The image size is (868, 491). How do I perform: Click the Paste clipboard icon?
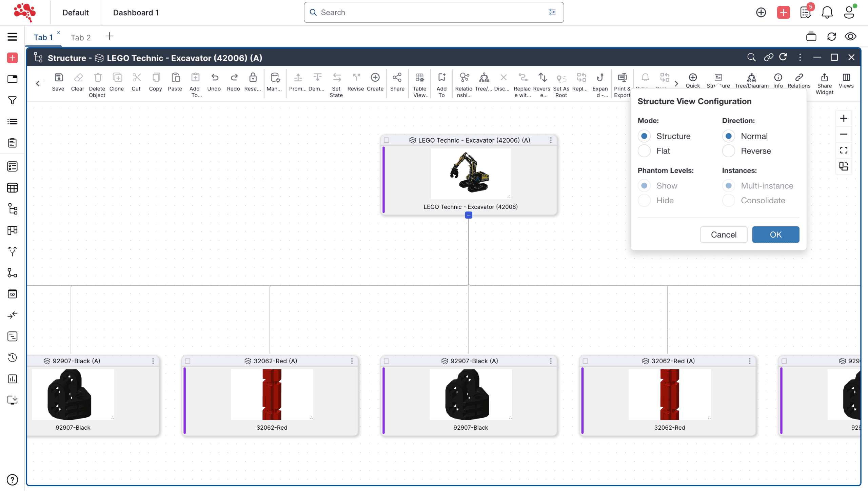pyautogui.click(x=175, y=78)
